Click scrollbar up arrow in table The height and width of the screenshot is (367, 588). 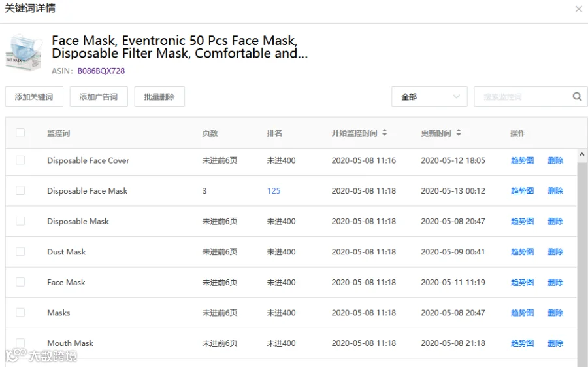coord(581,154)
